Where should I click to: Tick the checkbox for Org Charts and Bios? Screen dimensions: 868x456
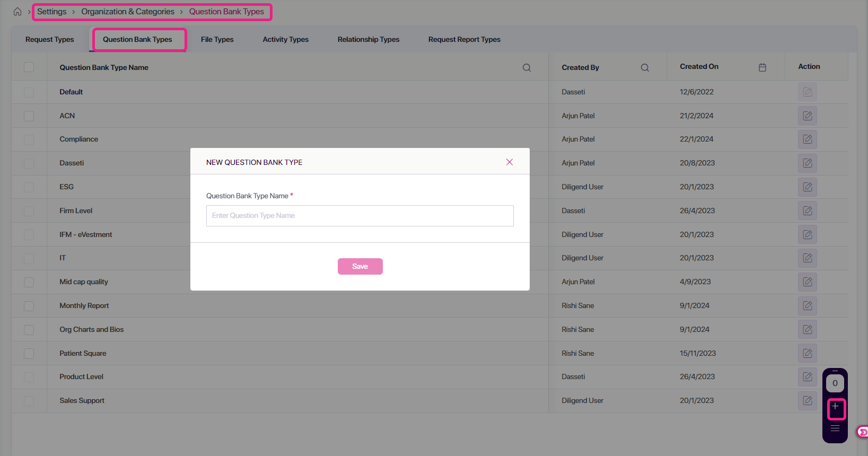pyautogui.click(x=29, y=330)
